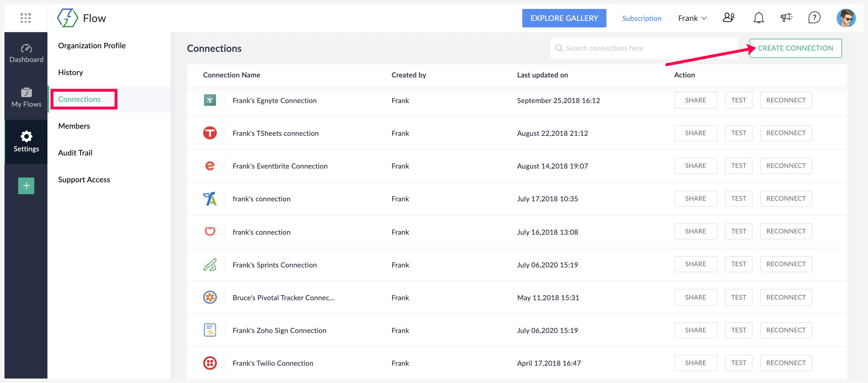Click the help question mark icon
The height and width of the screenshot is (383, 868).
point(814,18)
